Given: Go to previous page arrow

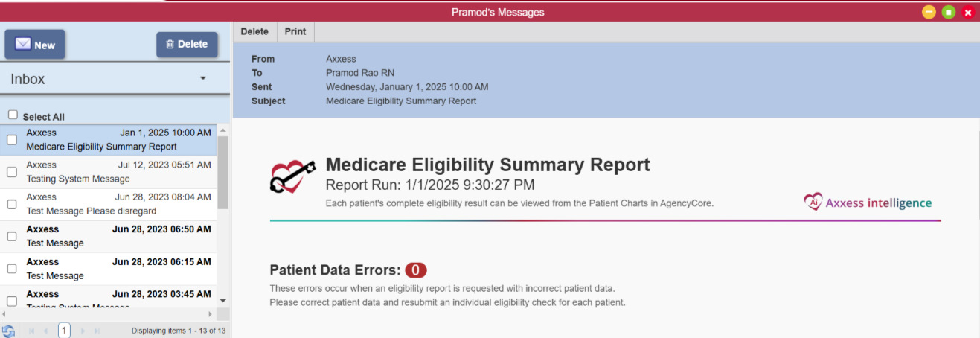Looking at the screenshot, I should 46,331.
